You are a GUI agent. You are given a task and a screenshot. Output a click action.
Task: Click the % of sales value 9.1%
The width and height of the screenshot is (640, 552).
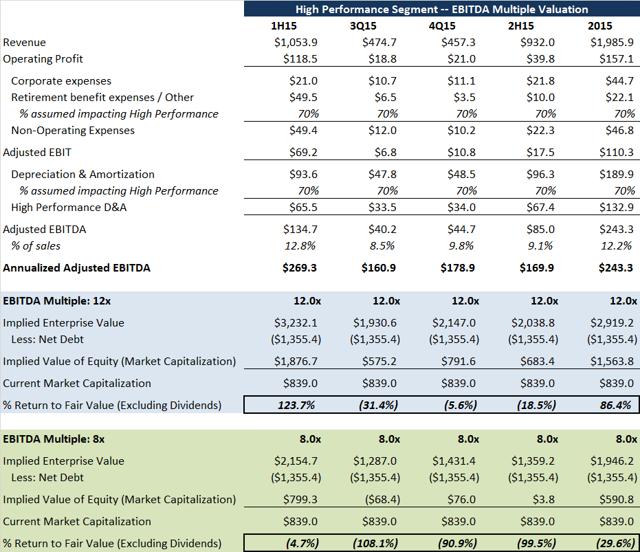click(540, 246)
